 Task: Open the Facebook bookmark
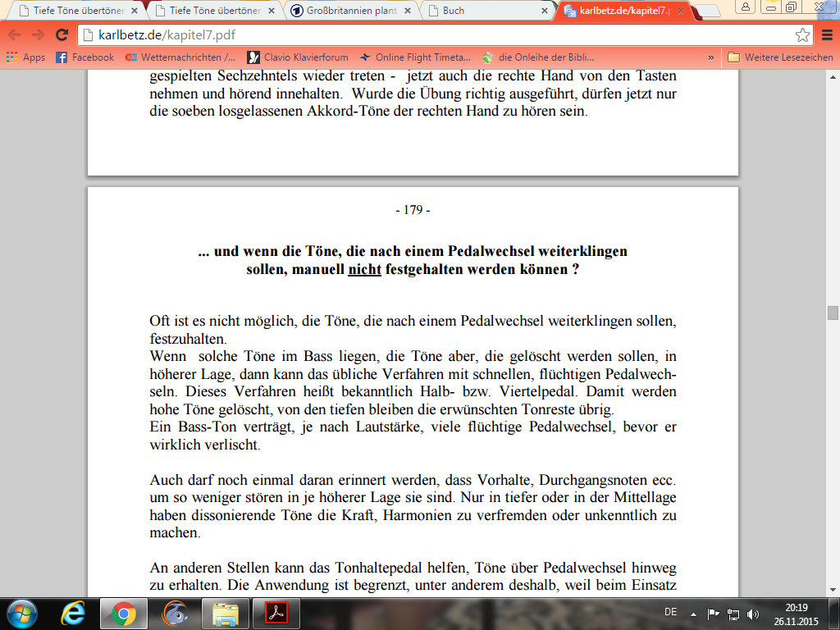pyautogui.click(x=85, y=57)
